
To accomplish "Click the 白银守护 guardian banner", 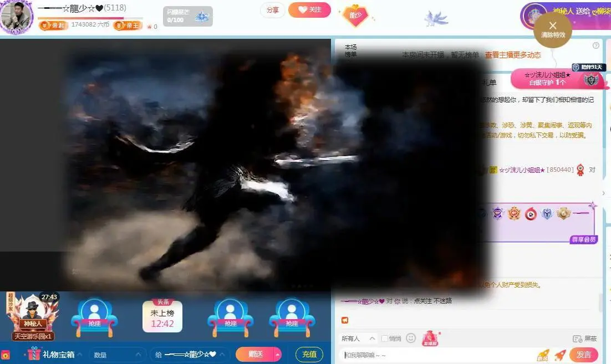I will click(558, 79).
